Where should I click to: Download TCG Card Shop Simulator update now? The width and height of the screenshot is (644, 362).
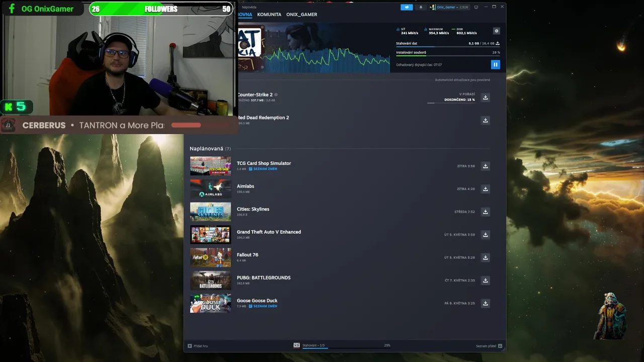click(x=486, y=166)
